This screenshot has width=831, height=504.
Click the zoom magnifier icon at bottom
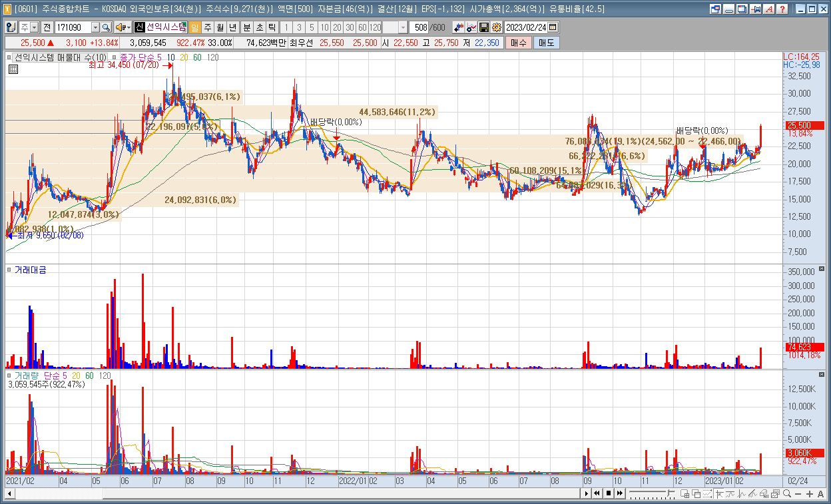tap(787, 493)
